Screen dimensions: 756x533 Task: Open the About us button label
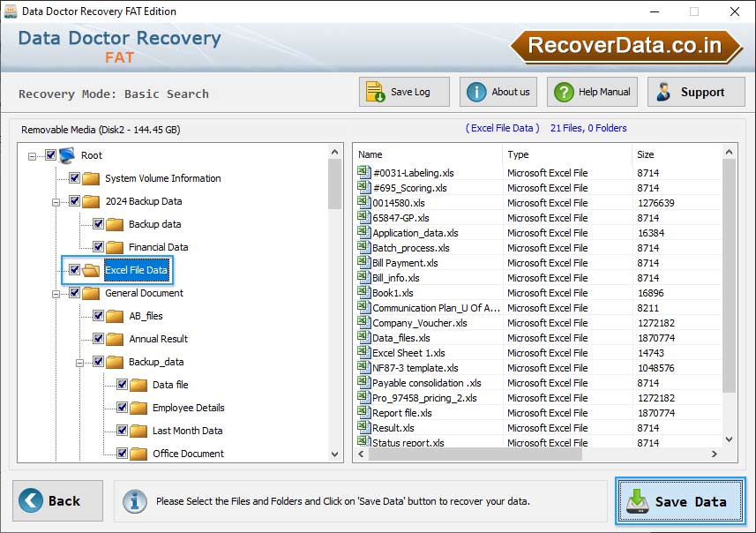click(x=511, y=92)
